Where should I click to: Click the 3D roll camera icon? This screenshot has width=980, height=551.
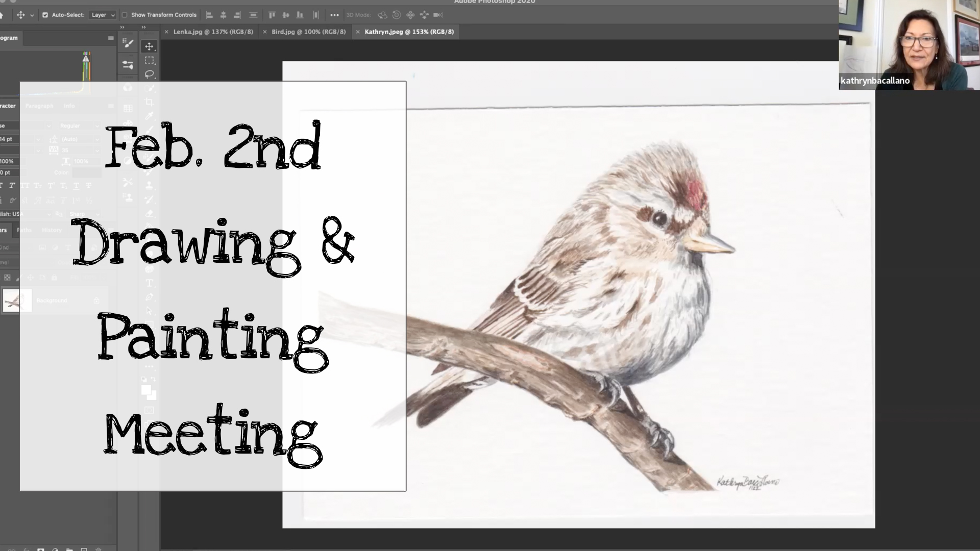[397, 15]
